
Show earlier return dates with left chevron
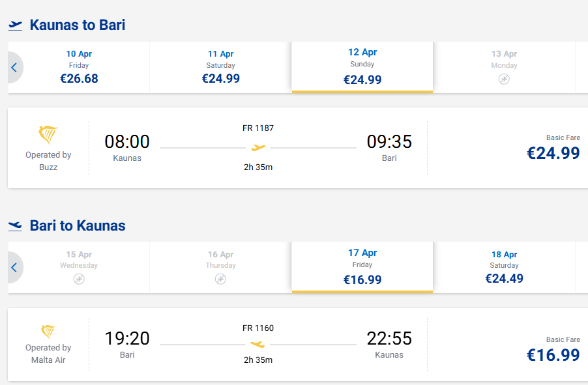tap(14, 267)
